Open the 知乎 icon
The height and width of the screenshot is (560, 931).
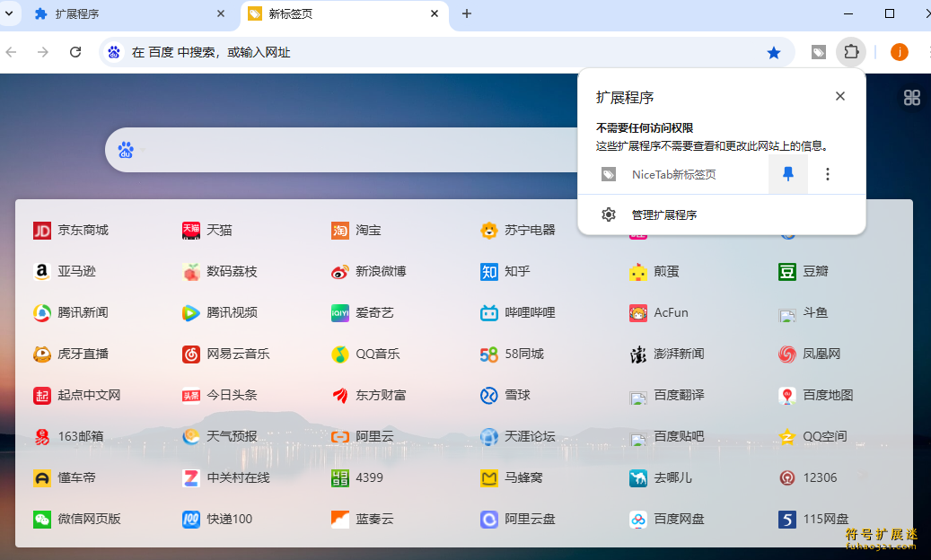488,272
